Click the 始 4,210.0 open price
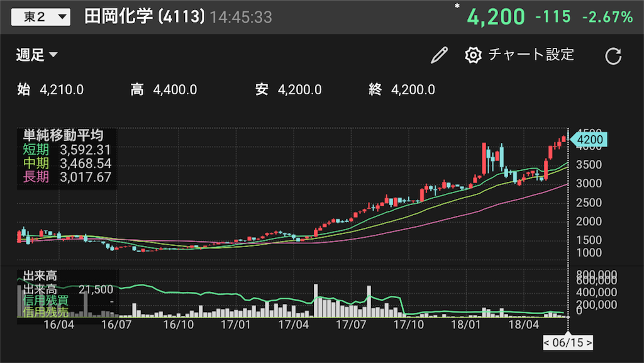 click(50, 89)
